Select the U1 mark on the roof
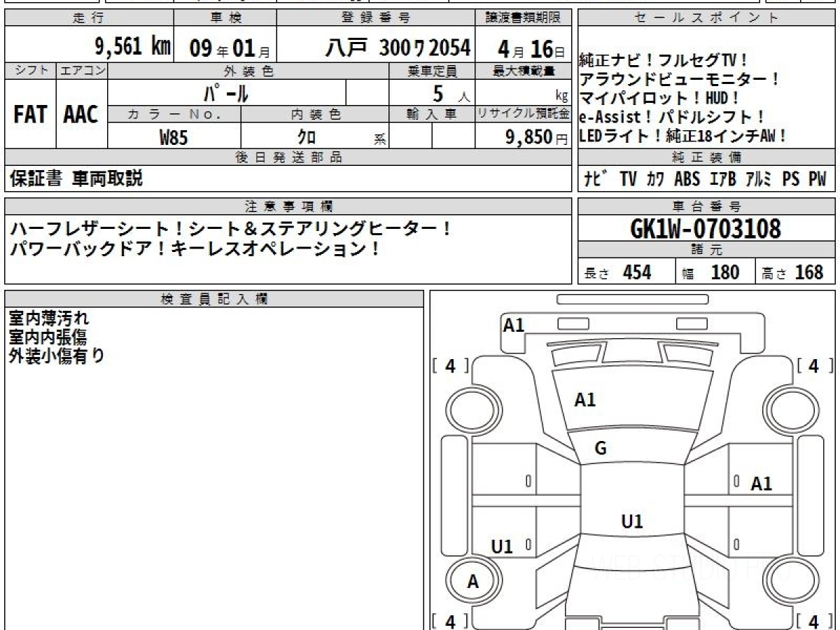 [631, 521]
